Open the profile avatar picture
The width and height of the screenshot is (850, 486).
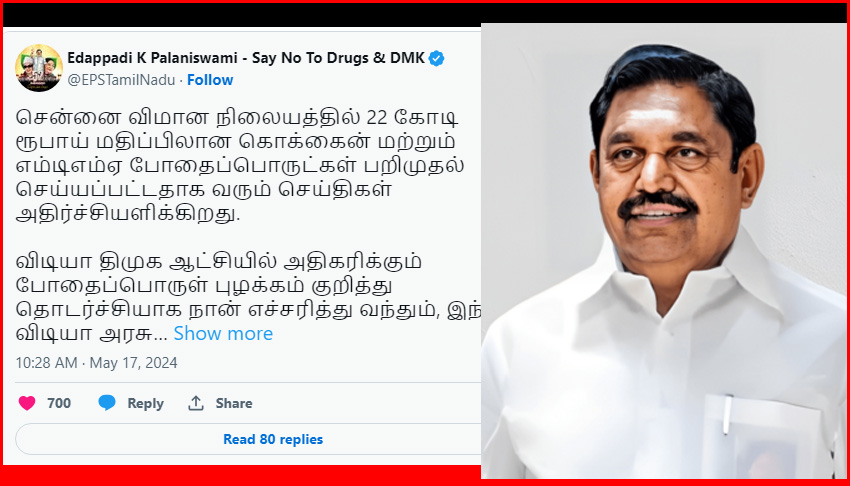[x=38, y=68]
